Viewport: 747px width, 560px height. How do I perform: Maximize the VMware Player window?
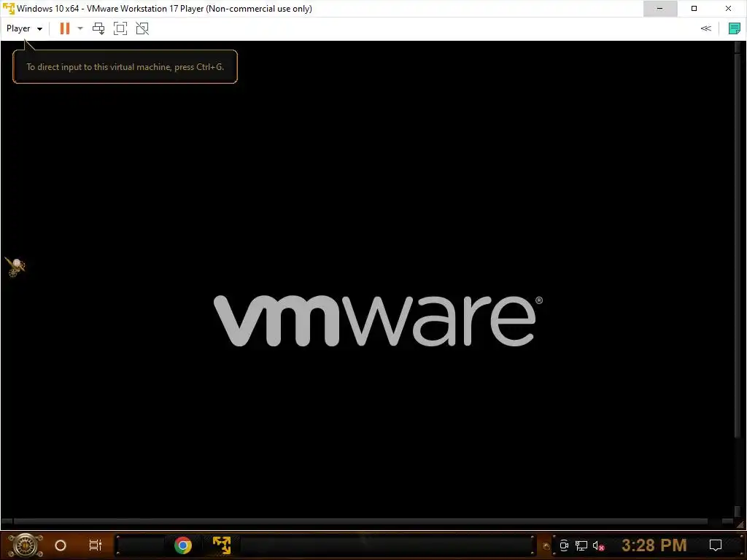click(x=694, y=9)
